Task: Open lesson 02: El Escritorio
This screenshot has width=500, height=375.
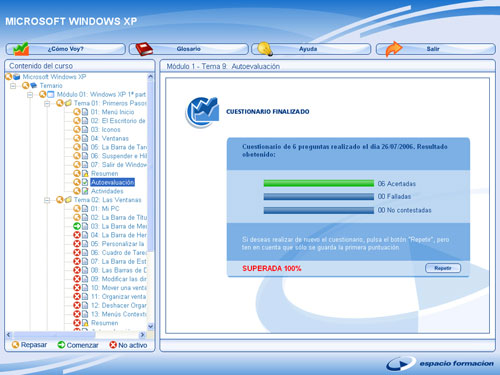Action: (118, 121)
